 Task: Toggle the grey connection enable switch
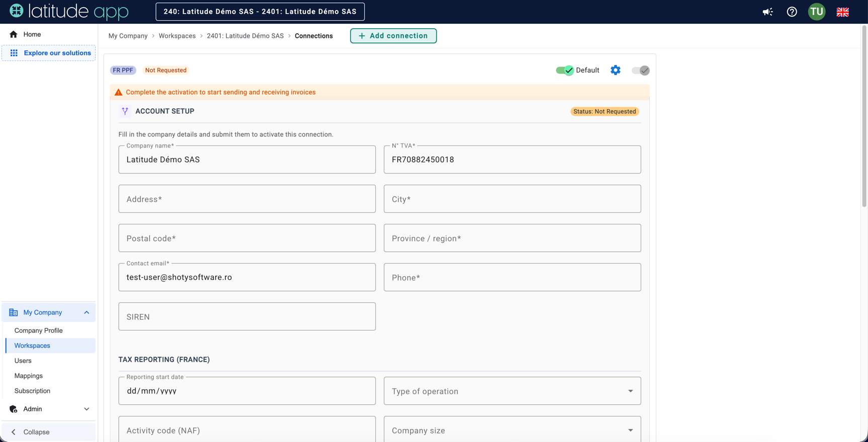pos(641,70)
